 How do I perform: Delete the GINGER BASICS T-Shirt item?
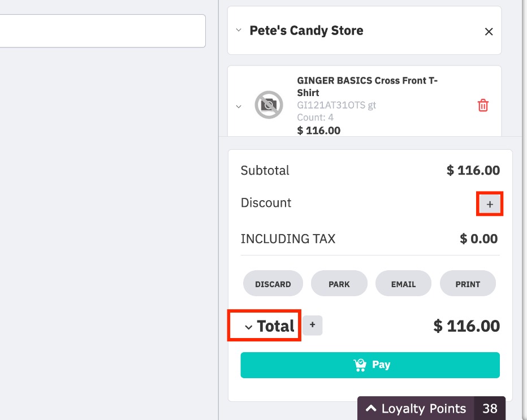click(483, 105)
